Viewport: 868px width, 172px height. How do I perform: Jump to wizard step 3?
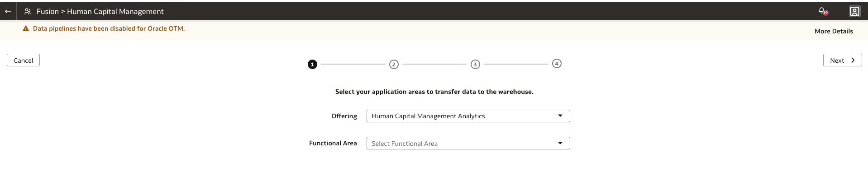[475, 65]
